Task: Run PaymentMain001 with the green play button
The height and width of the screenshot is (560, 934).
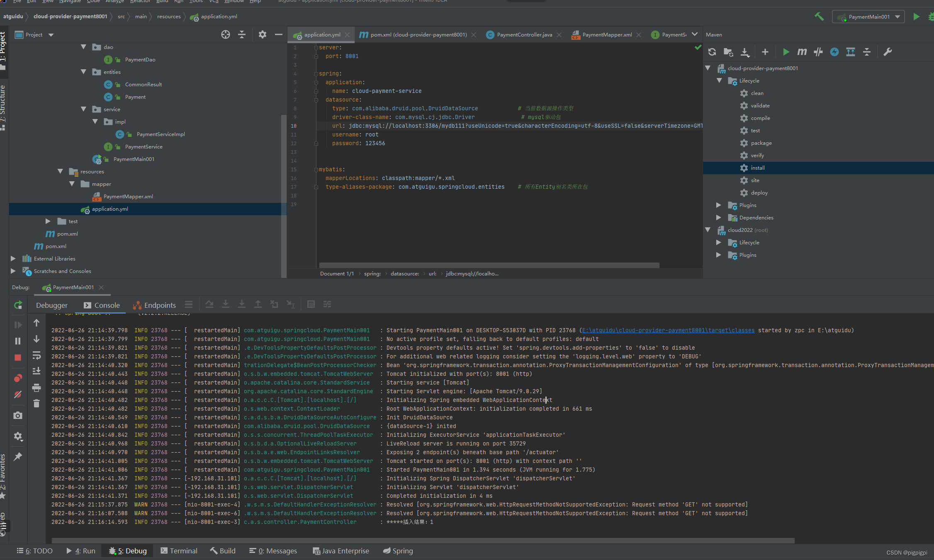Action: 916,17
